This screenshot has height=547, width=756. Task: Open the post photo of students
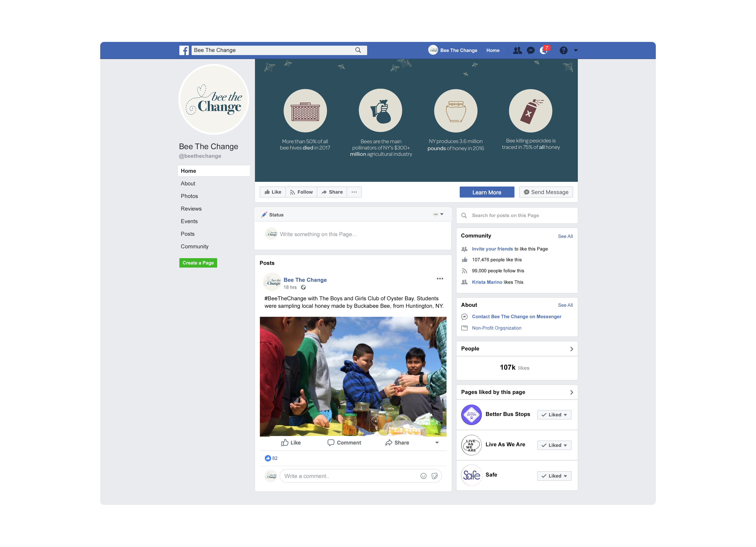[x=353, y=376]
